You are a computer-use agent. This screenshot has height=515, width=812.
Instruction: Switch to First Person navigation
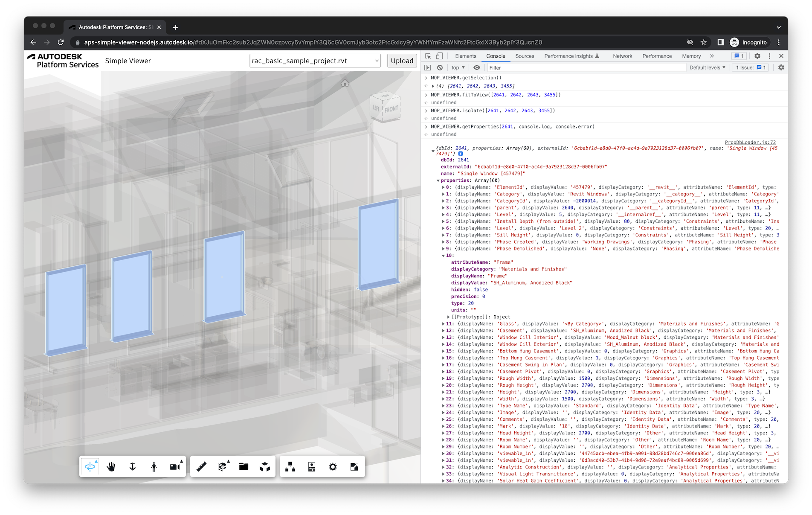(154, 466)
